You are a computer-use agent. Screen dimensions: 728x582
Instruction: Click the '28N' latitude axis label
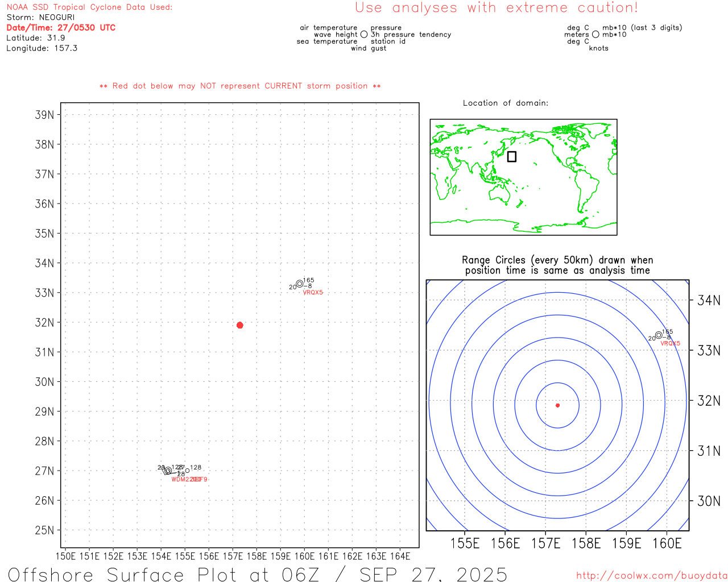click(44, 441)
